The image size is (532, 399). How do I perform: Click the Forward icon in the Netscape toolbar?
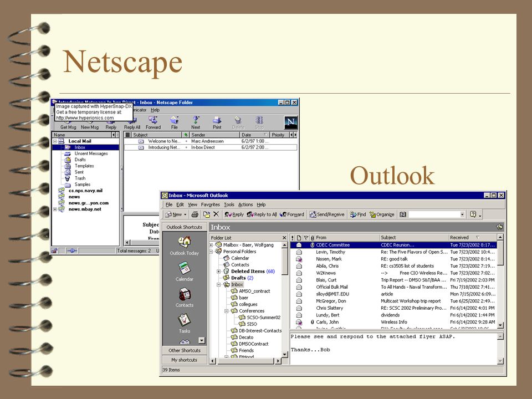pyautogui.click(x=153, y=120)
